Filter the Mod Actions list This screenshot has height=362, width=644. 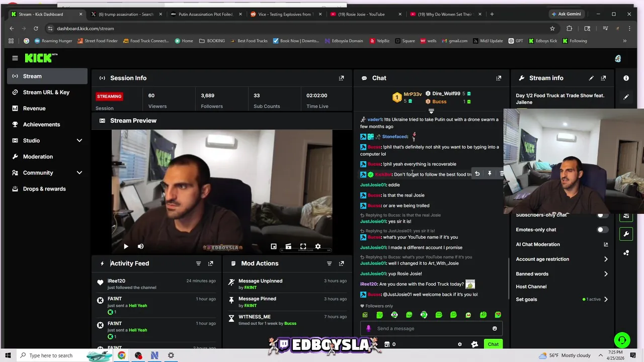(329, 263)
